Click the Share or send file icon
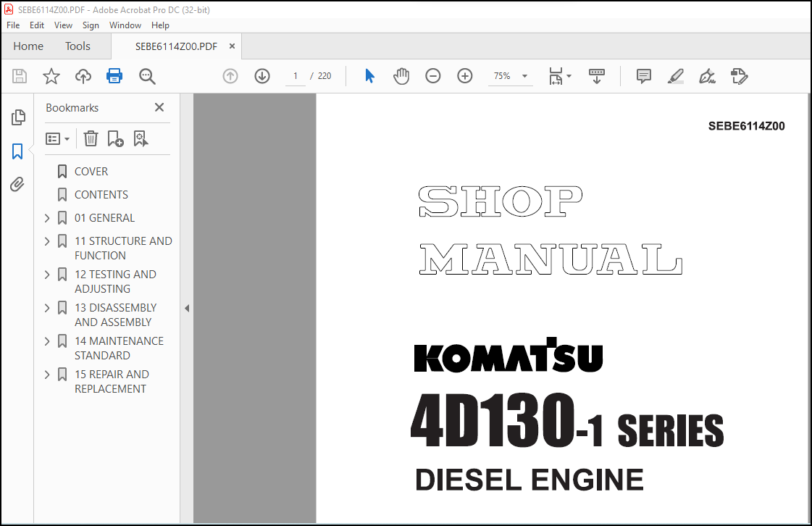Viewport: 812px width, 526px height. pyautogui.click(x=740, y=76)
